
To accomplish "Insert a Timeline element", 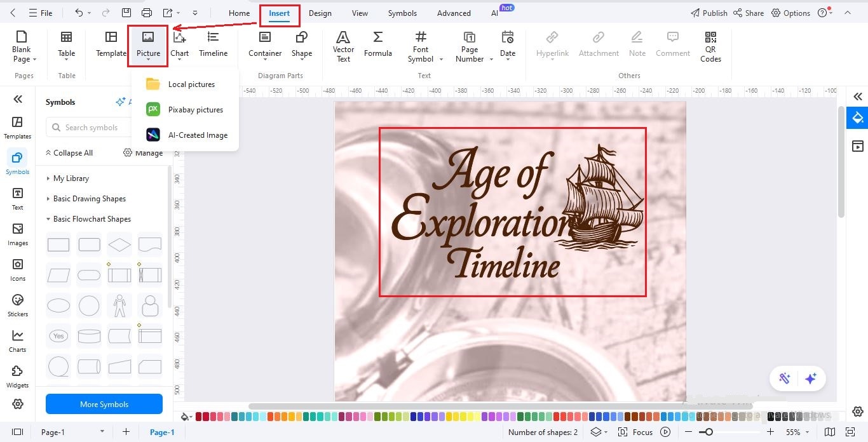I will pyautogui.click(x=214, y=44).
